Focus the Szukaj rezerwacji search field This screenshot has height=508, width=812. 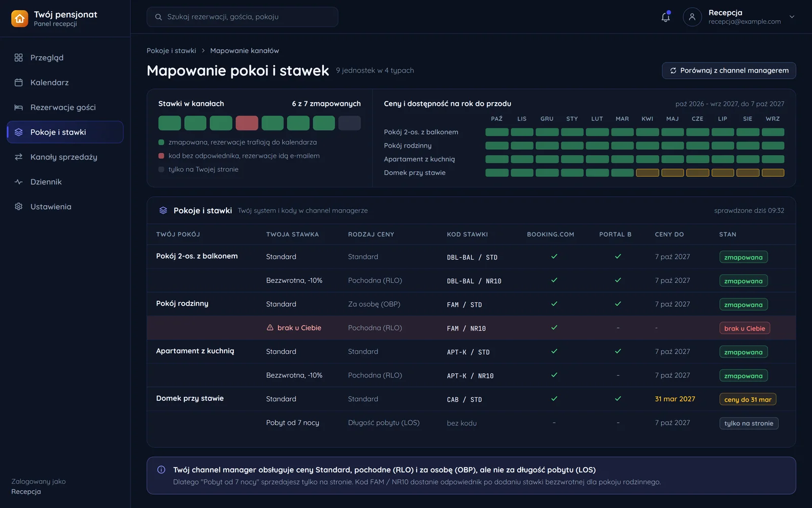(x=242, y=17)
